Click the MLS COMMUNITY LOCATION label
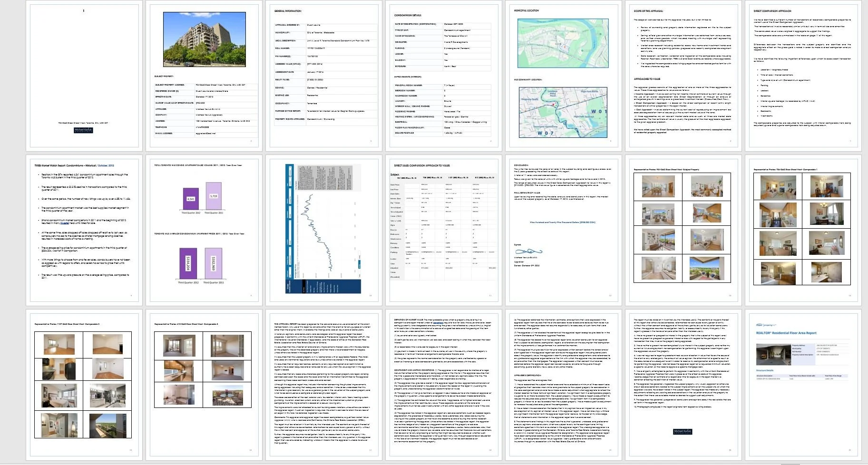The image size is (868, 465). tap(527, 80)
